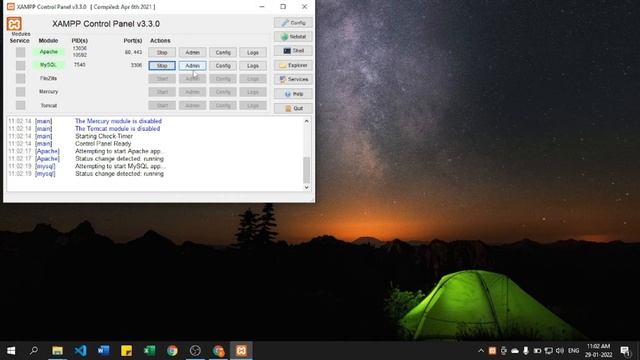
Task: Stop the MySQL module
Action: coord(162,65)
